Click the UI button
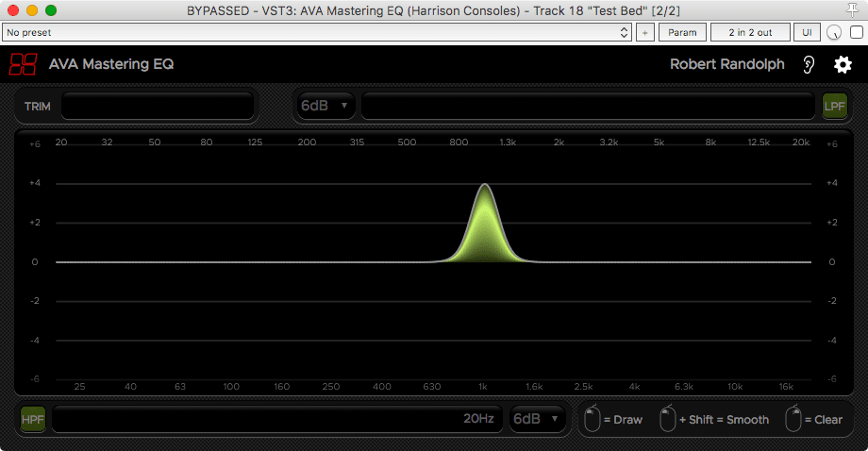Image resolution: width=868 pixels, height=451 pixels. pos(807,32)
